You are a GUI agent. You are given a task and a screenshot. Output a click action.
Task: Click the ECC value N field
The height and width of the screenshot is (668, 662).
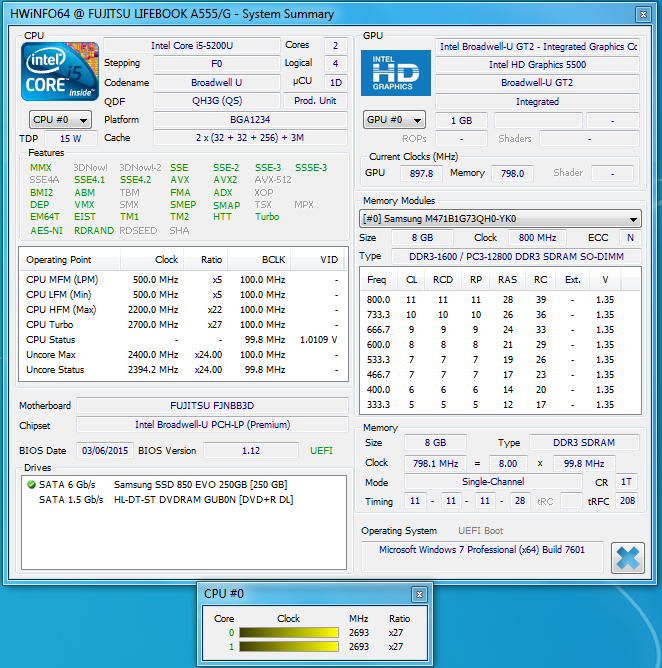(630, 238)
